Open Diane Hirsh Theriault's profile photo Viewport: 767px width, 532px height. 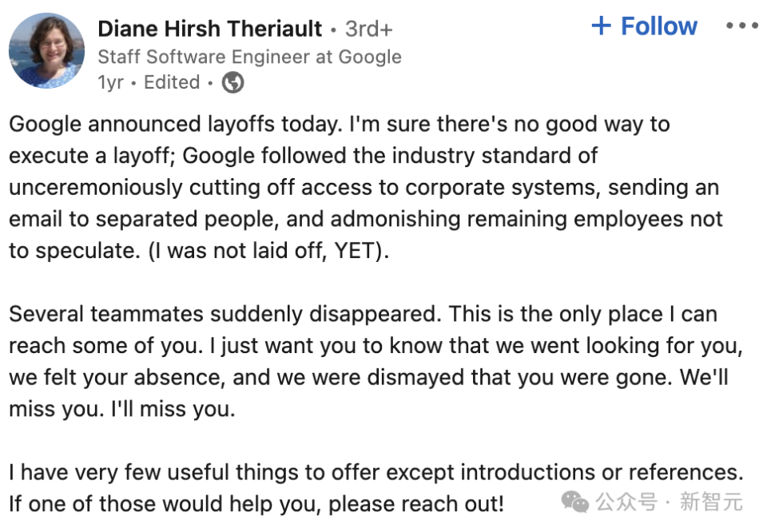pyautogui.click(x=46, y=51)
